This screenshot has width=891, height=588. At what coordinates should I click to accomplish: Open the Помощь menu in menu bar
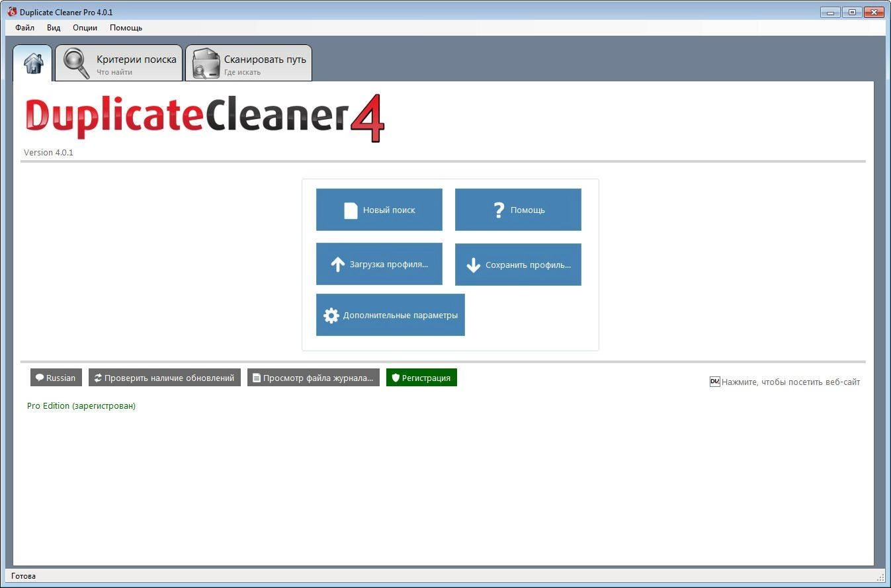126,28
